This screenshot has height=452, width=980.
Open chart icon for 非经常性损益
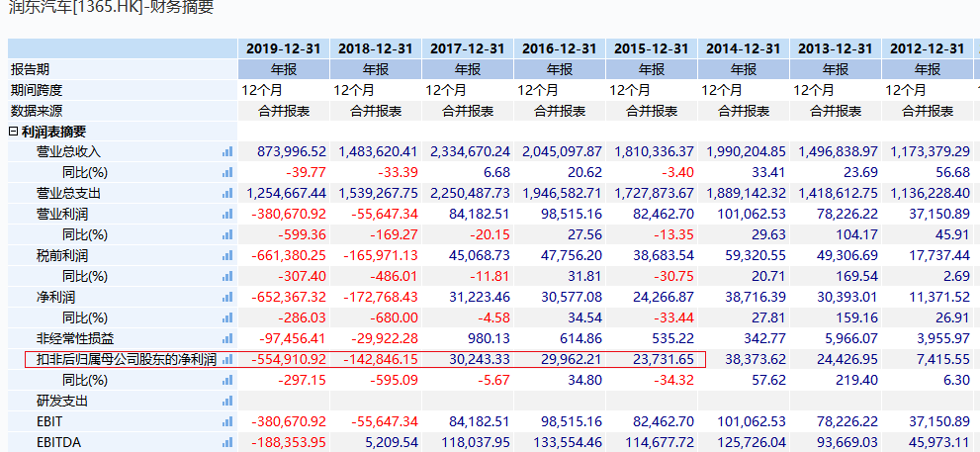pos(227,338)
